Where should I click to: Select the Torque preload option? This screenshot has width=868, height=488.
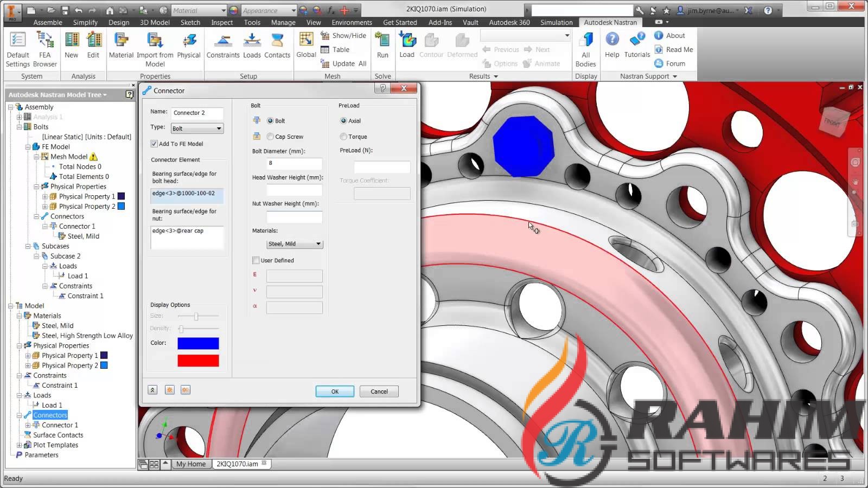click(x=343, y=137)
